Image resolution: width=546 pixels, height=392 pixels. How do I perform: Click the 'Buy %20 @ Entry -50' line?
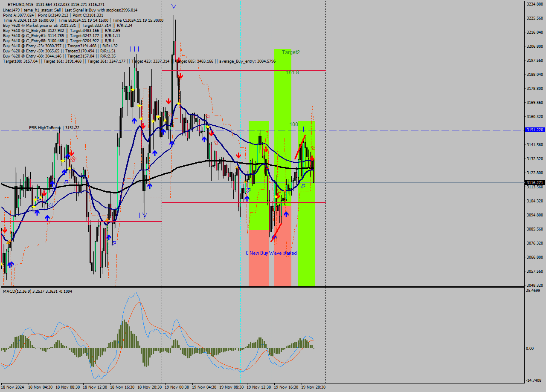click(x=59, y=51)
